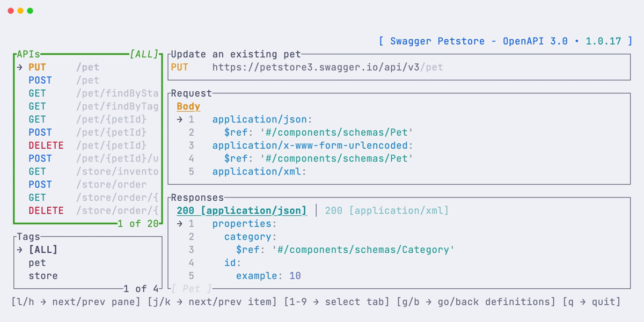The width and height of the screenshot is (644, 322).
Task: Filter by the pet tag
Action: click(37, 262)
